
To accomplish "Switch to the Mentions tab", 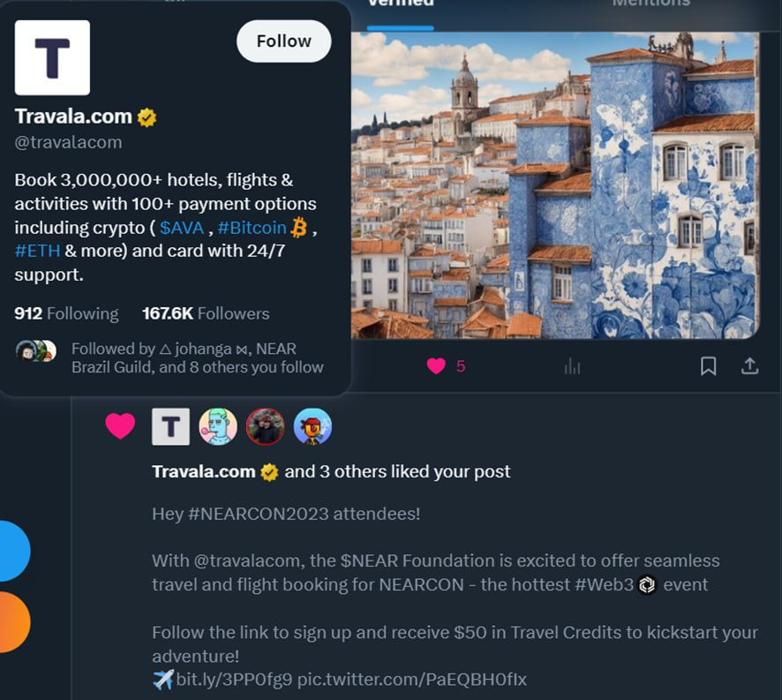I will (650, 4).
